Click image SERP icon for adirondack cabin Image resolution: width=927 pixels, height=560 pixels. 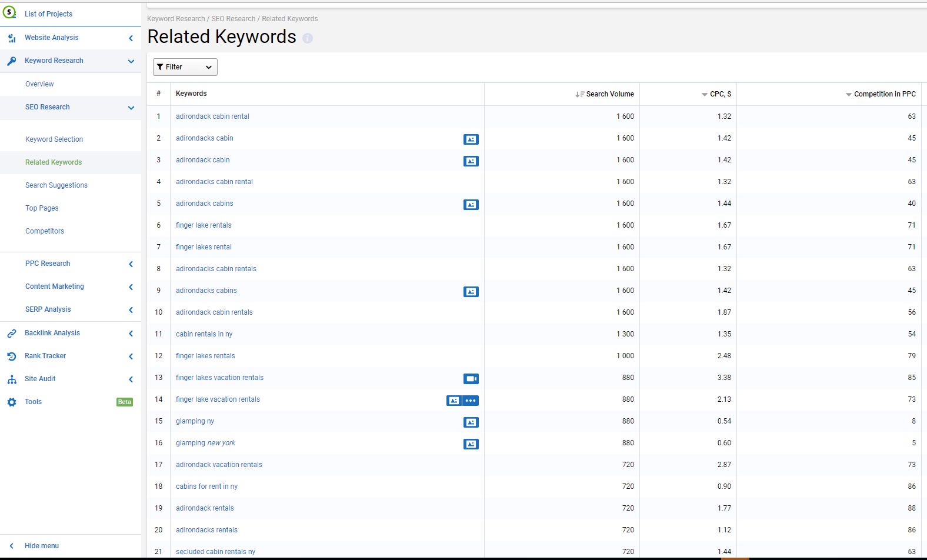pyautogui.click(x=471, y=161)
